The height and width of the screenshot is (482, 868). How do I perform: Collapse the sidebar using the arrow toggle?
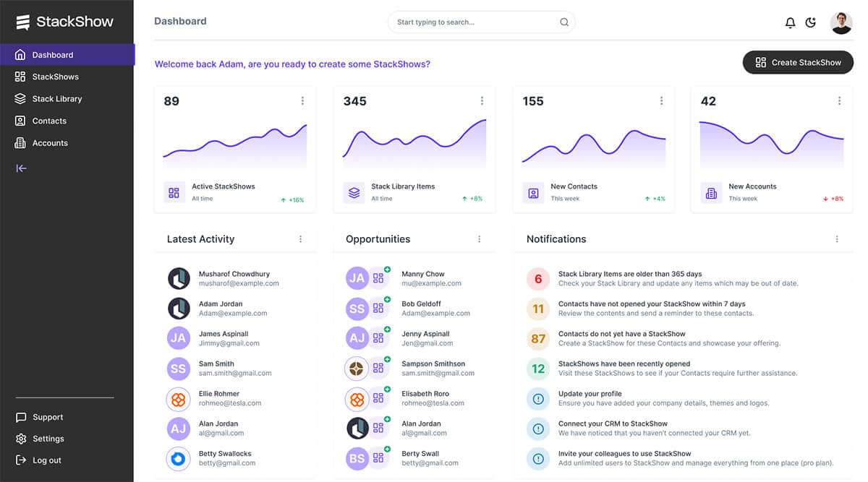[20, 168]
